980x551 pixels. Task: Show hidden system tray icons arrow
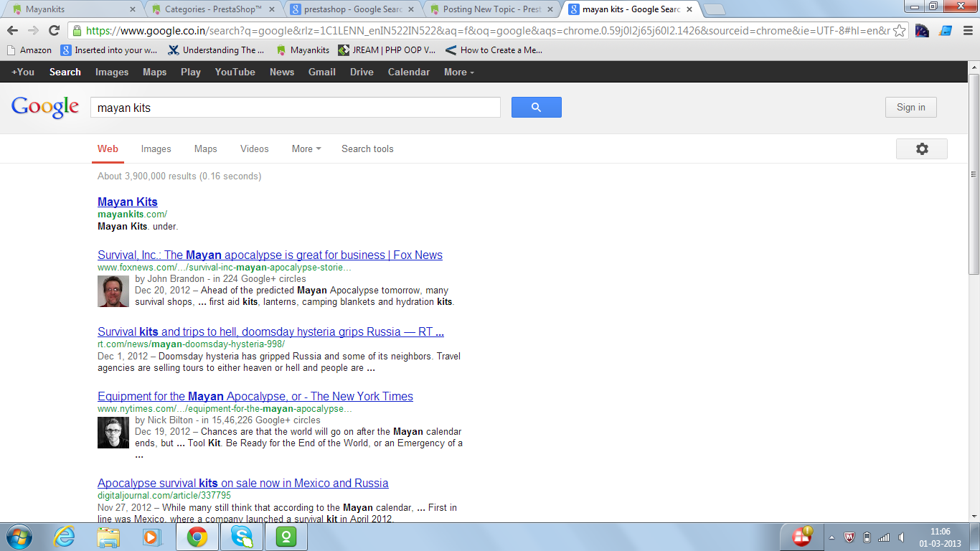point(831,537)
